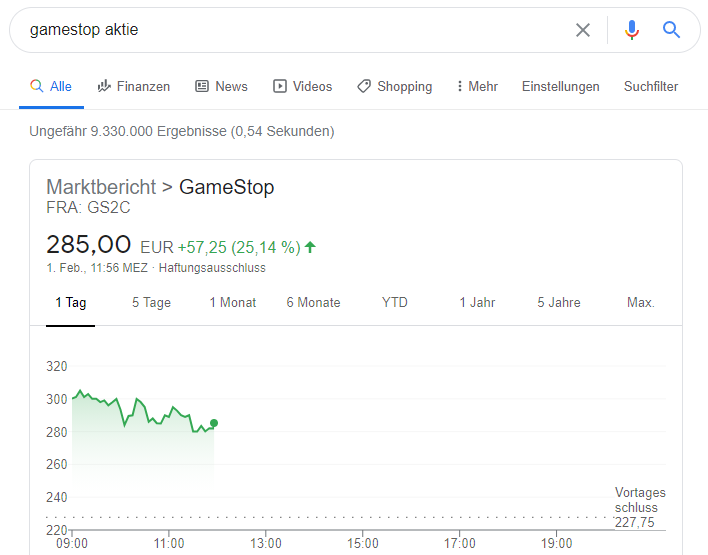Image resolution: width=708 pixels, height=555 pixels.
Task: Switch chart to 5 Jahre range
Action: (x=558, y=302)
